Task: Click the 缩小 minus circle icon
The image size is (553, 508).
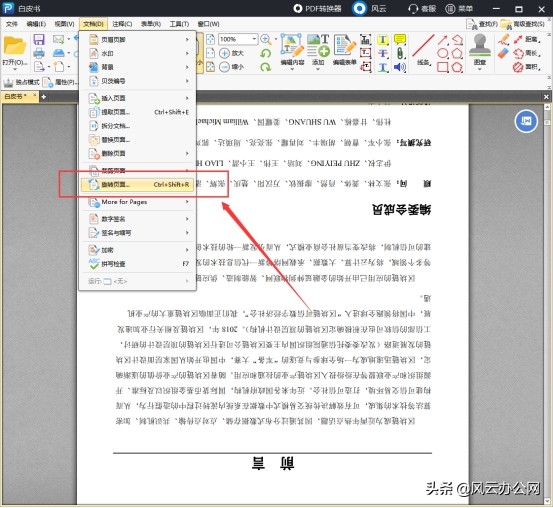Action: coord(225,67)
